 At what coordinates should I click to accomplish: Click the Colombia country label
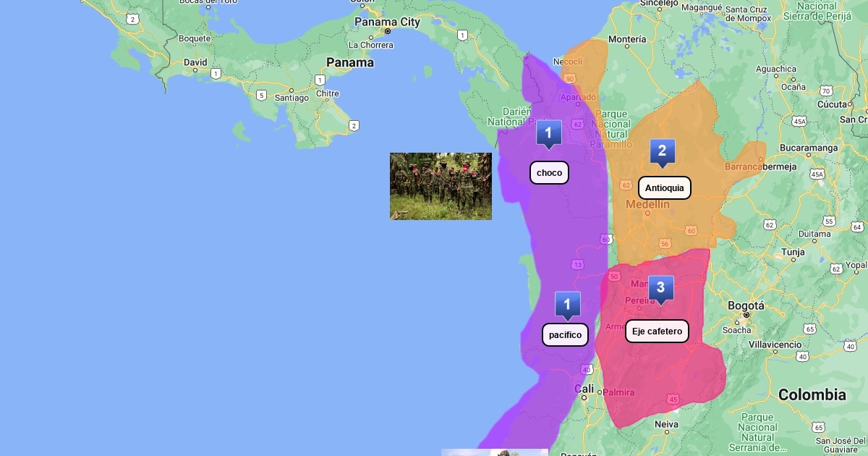pos(812,395)
